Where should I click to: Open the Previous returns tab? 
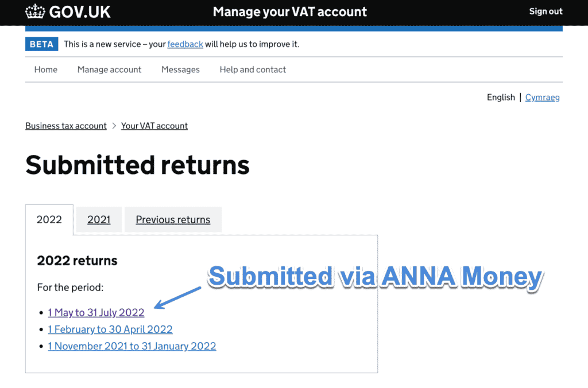pos(173,220)
